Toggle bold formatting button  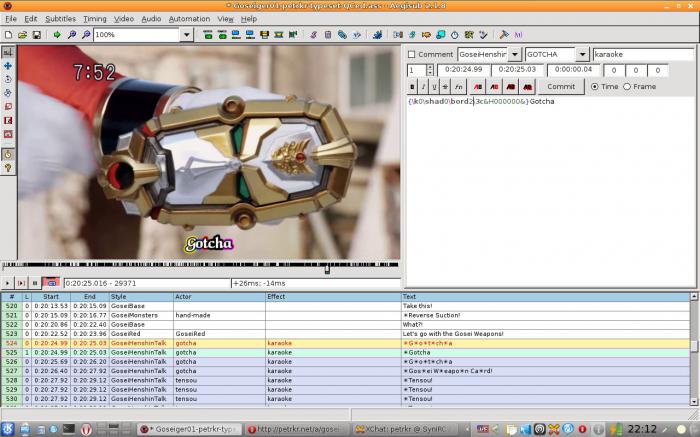point(412,87)
